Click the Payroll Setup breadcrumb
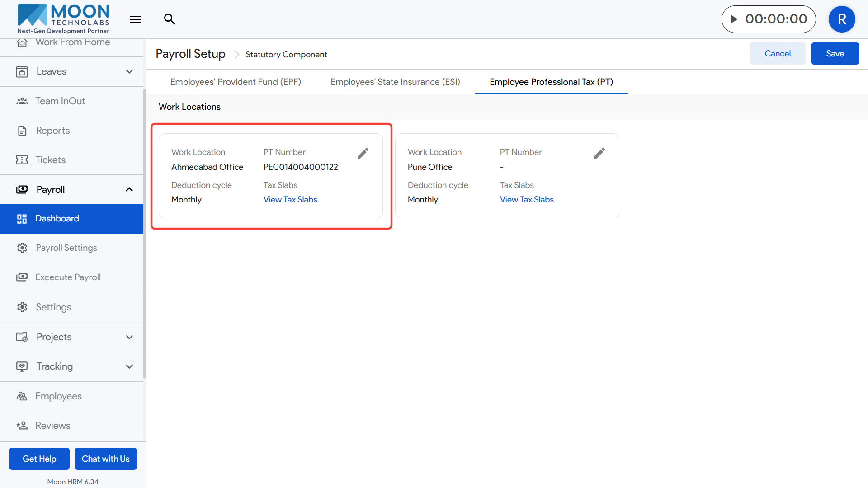Screen dimensions: 868x488 tap(190, 54)
